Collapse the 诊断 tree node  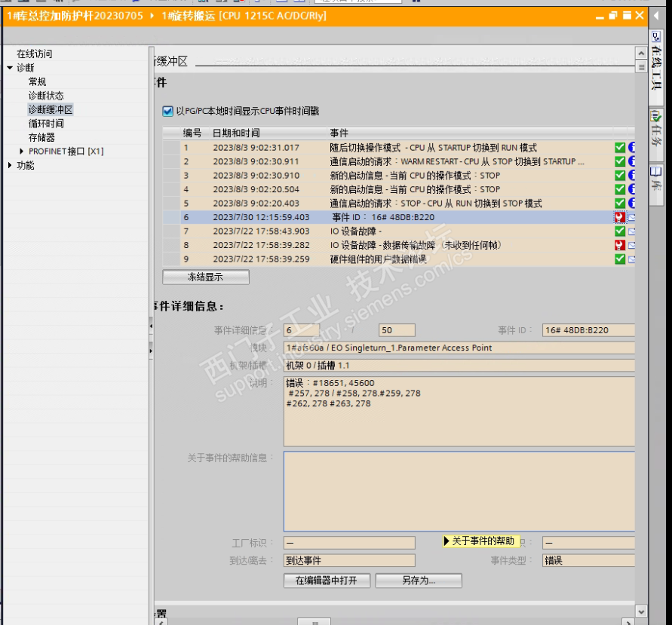click(10, 68)
